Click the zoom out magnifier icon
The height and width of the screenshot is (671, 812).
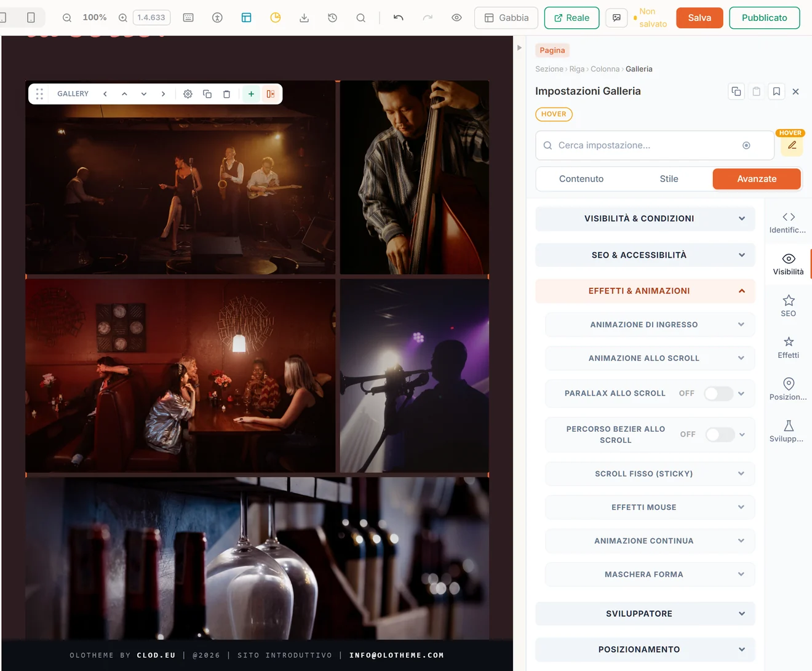tap(67, 18)
